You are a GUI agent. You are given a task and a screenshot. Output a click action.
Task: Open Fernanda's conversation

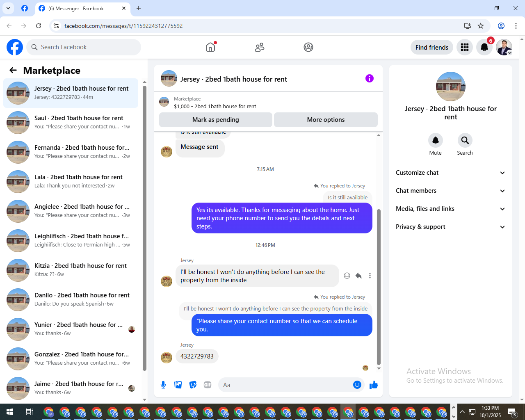tap(71, 152)
